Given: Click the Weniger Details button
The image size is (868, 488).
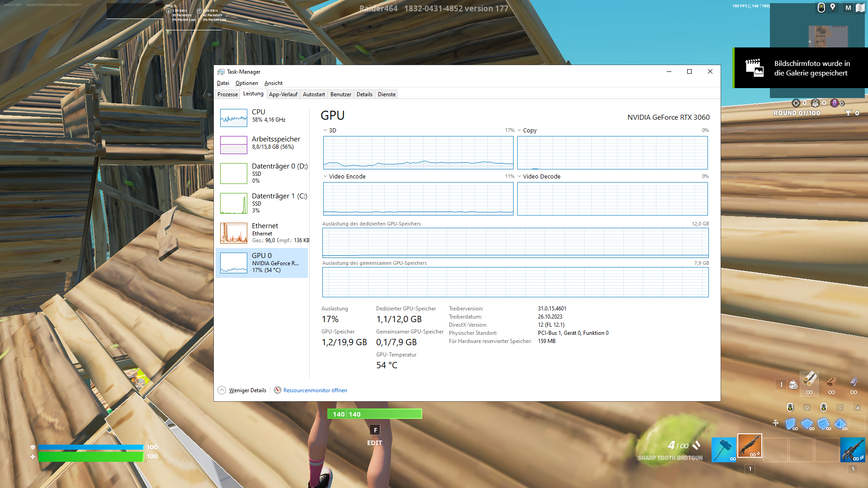Looking at the screenshot, I should point(247,390).
